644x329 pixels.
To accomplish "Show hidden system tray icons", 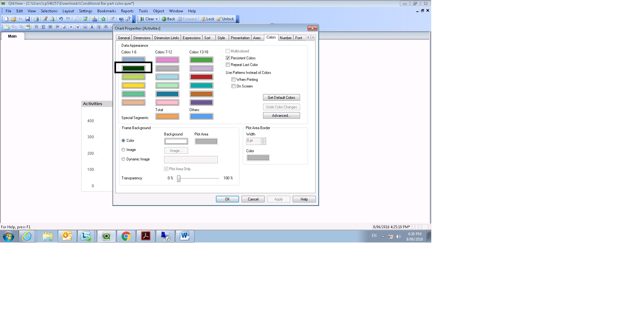I will (383, 236).
